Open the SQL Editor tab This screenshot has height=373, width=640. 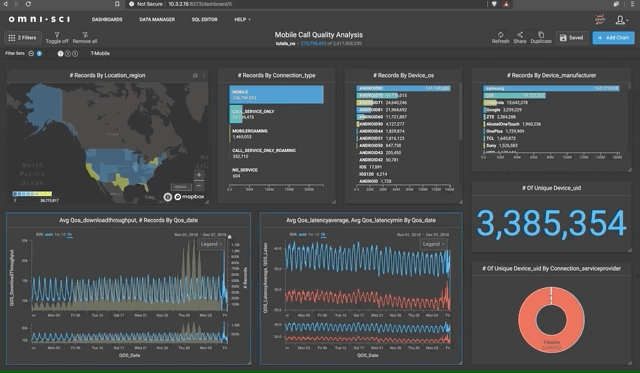tap(204, 19)
